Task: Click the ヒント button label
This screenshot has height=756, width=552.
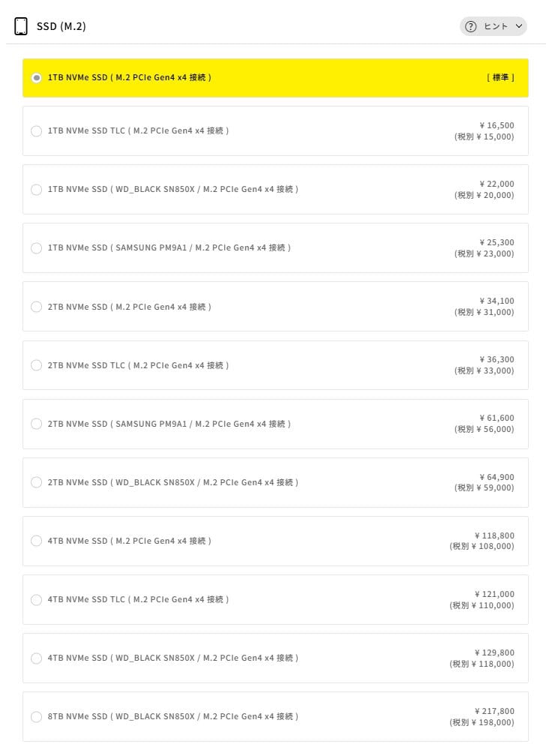Action: pyautogui.click(x=496, y=27)
